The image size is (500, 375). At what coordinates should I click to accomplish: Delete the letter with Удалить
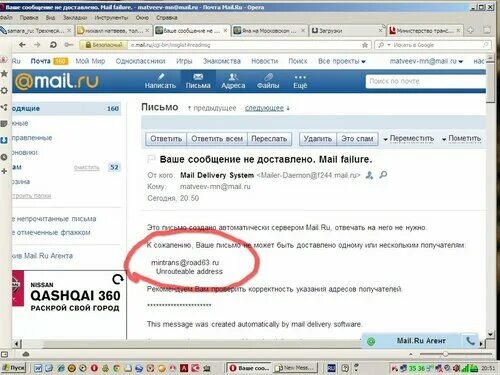[x=318, y=139]
